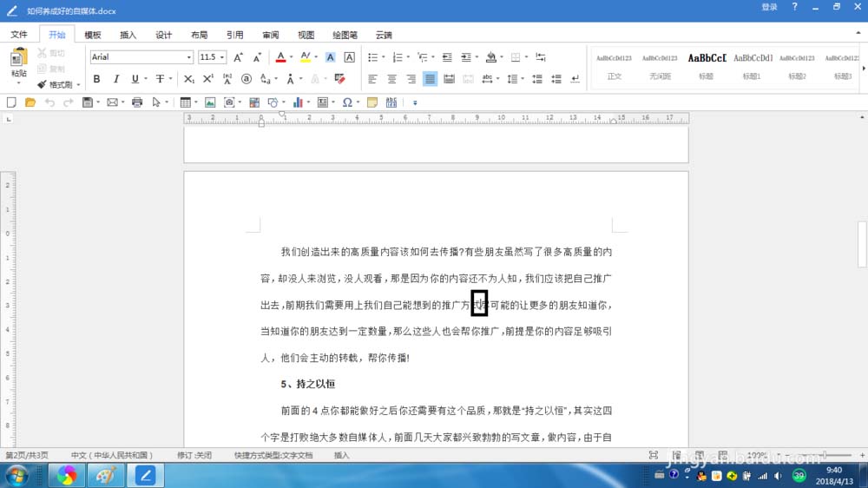The height and width of the screenshot is (488, 868).
Task: Toggle italic formatting
Action: pos(115,79)
